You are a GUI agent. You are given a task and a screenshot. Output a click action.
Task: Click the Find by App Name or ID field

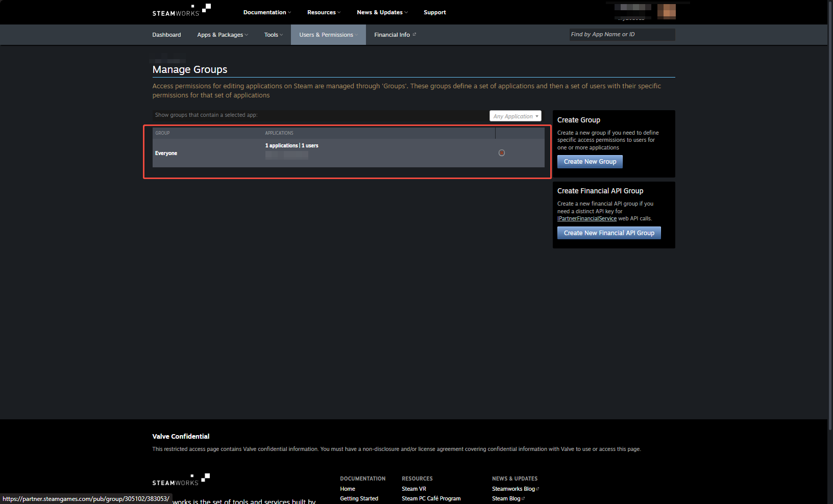pos(622,34)
